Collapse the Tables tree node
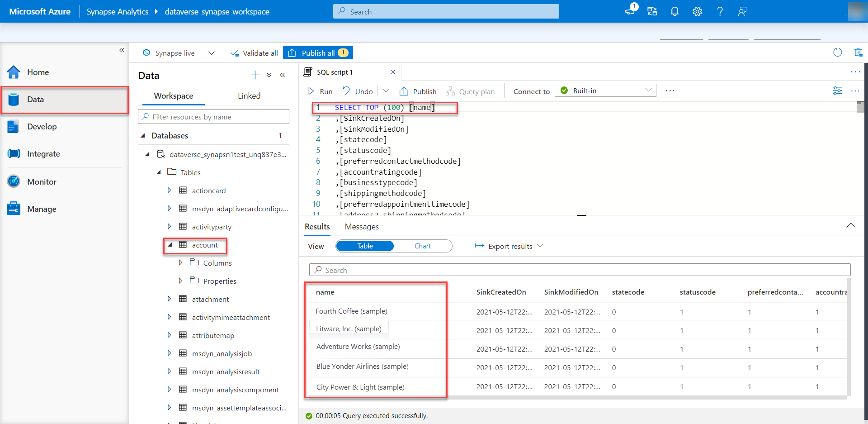Image resolution: width=868 pixels, height=424 pixels. coord(159,172)
